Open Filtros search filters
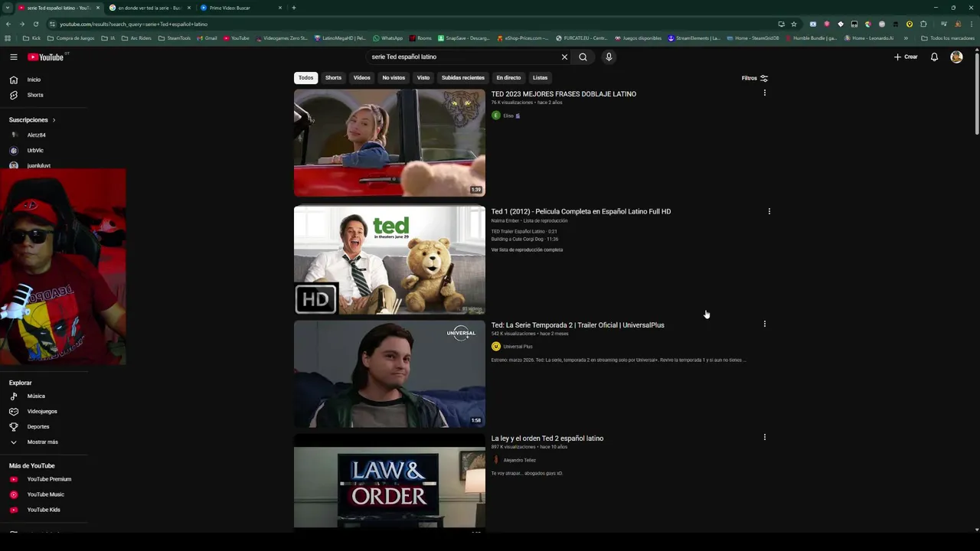This screenshot has width=980, height=551. [755, 78]
